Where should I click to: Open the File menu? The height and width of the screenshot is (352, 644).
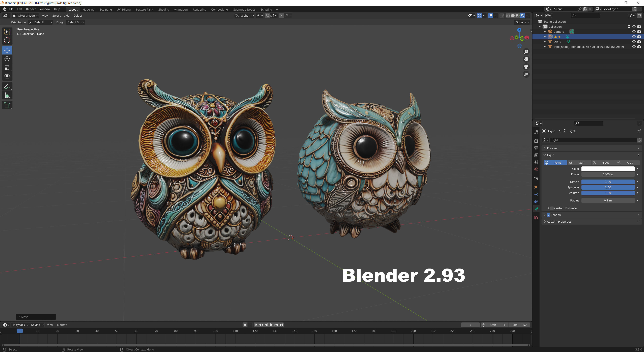tap(11, 9)
